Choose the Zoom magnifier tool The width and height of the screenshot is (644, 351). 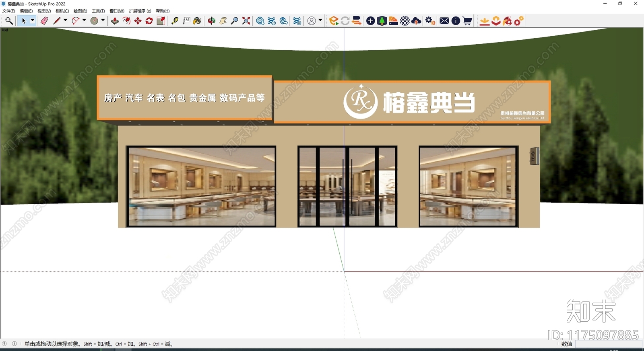[234, 21]
